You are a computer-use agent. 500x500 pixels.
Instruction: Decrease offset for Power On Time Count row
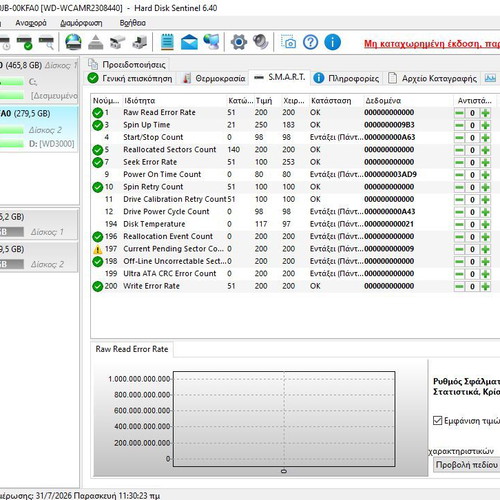[459, 175]
